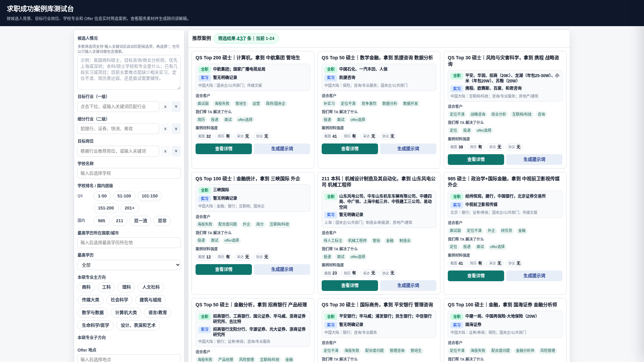Screen dimensions: 644x362
Task: Generate prompt for the 凯捷咨询 数据分析 case
Action: 408,149
